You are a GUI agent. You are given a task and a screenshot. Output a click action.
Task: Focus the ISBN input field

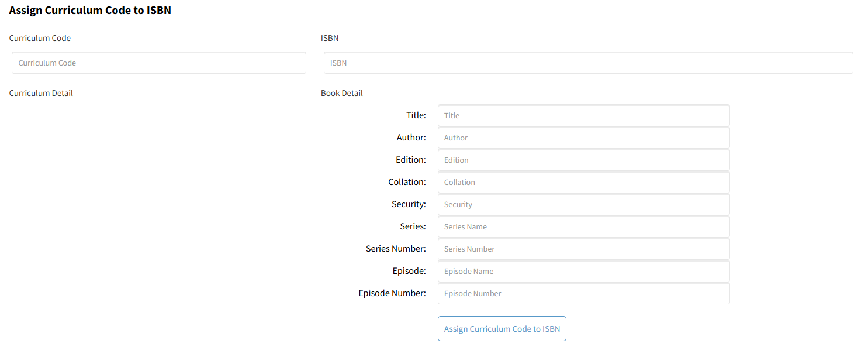(589, 63)
